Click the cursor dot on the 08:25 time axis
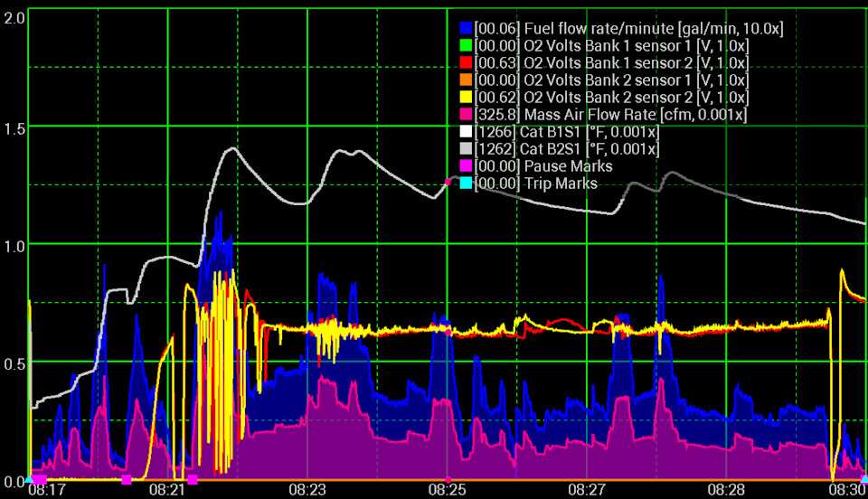 [x=448, y=480]
